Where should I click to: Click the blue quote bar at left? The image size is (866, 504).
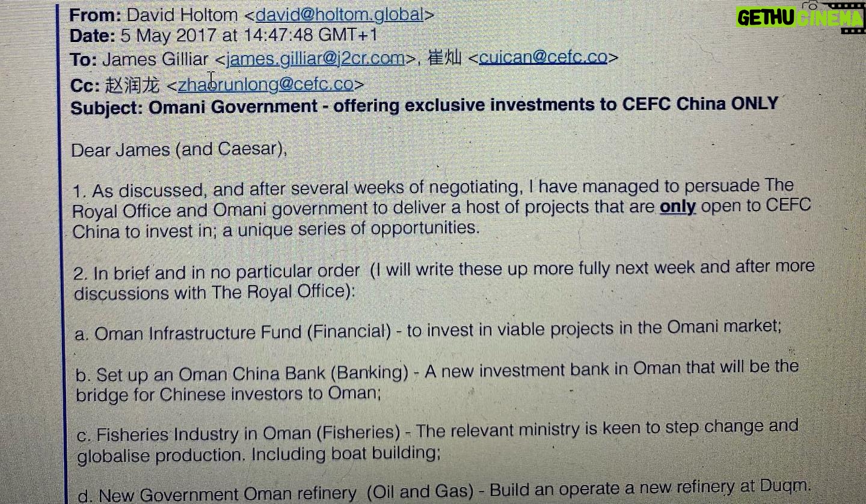tap(60, 253)
